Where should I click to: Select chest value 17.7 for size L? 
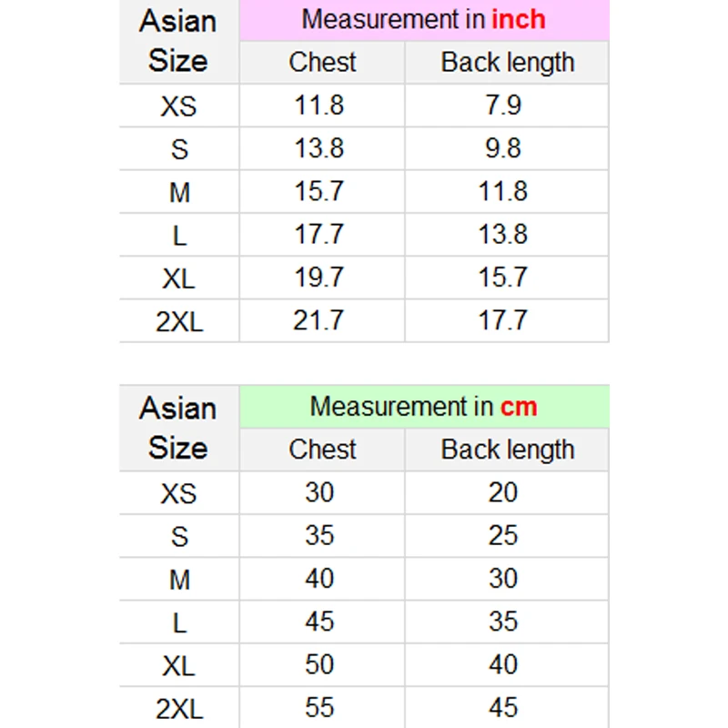(x=319, y=235)
